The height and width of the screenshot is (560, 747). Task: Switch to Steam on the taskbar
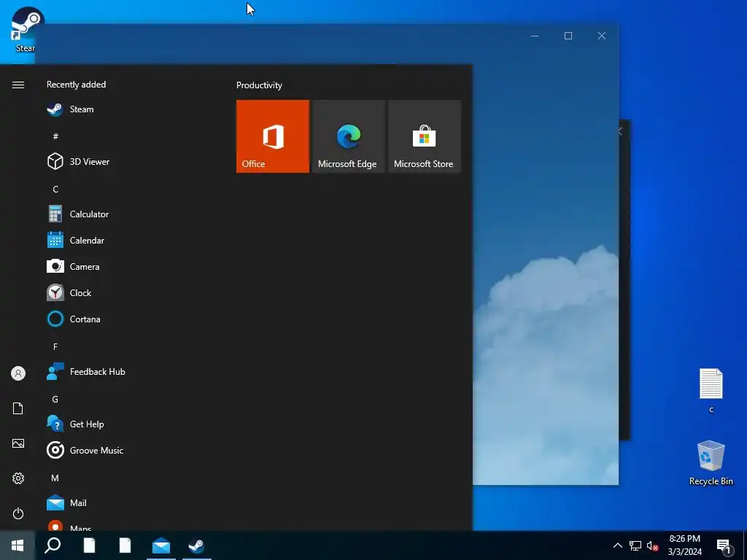pos(197,545)
